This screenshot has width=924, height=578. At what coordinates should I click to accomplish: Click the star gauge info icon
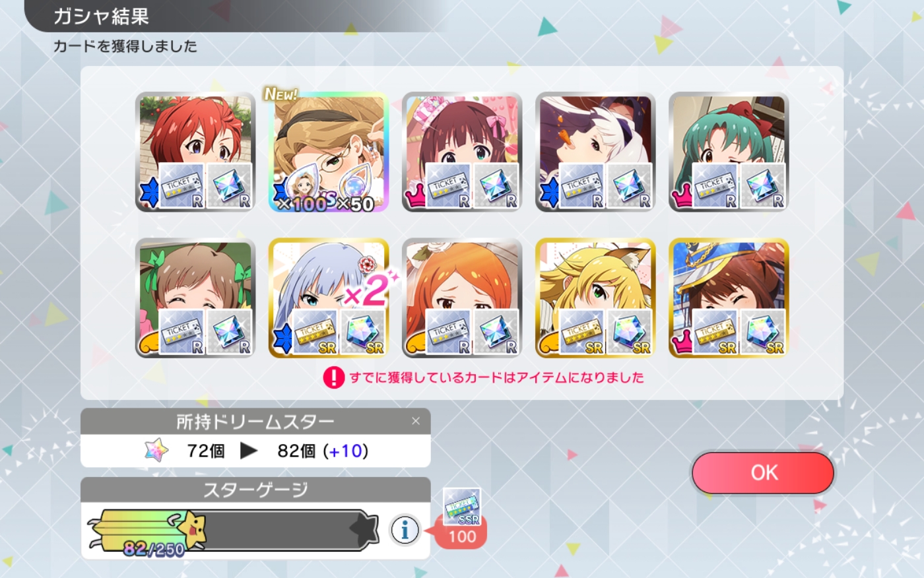click(405, 529)
